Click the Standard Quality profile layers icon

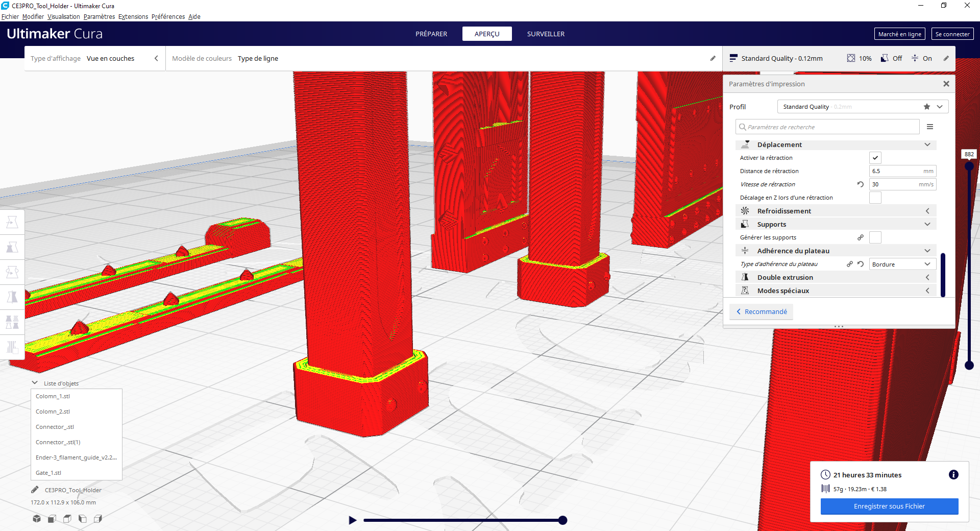[733, 58]
